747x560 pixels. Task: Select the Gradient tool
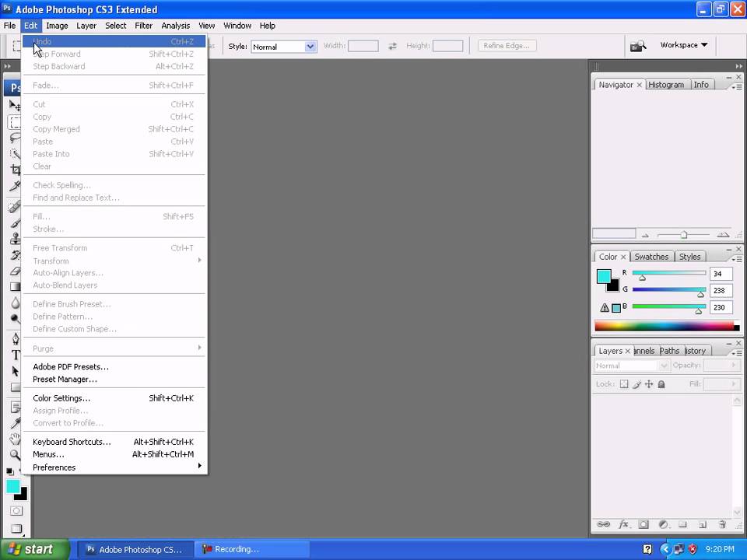(x=15, y=286)
